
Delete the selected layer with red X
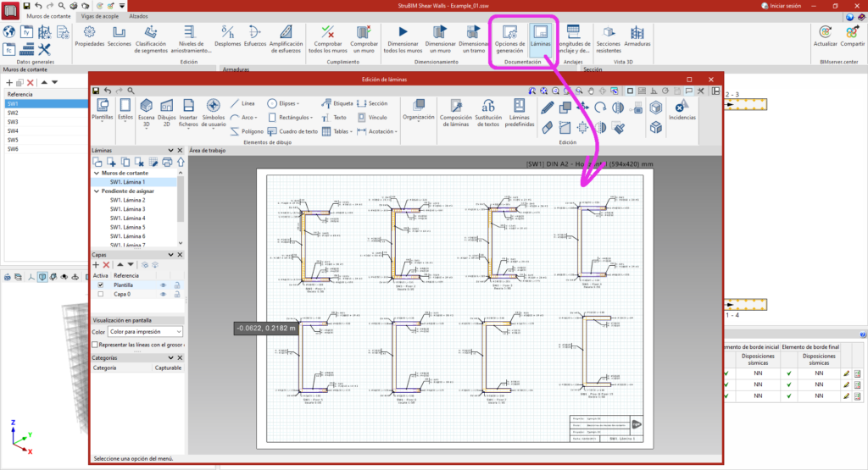(106, 265)
